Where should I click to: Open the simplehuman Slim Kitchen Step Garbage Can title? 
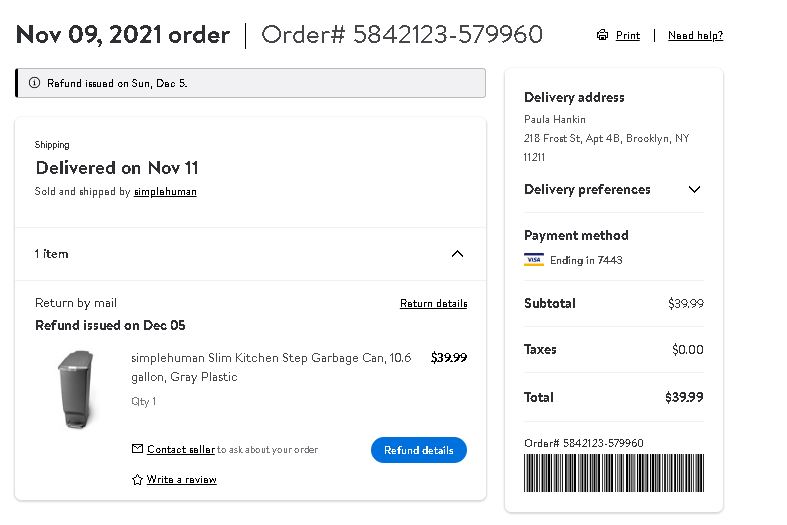tap(271, 367)
